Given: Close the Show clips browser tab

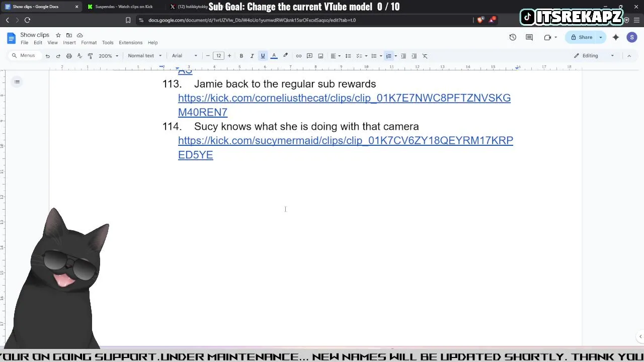Looking at the screenshot, I should click(76, 7).
